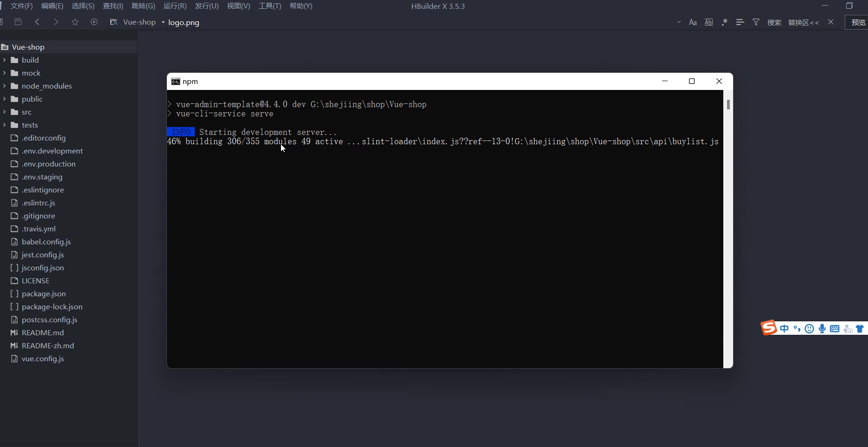Open the 查找(I) menu
The width and height of the screenshot is (868, 447).
click(113, 6)
